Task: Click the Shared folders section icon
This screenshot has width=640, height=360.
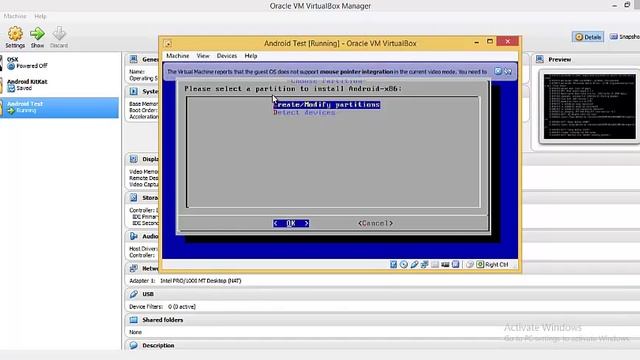Action: pyautogui.click(x=133, y=320)
